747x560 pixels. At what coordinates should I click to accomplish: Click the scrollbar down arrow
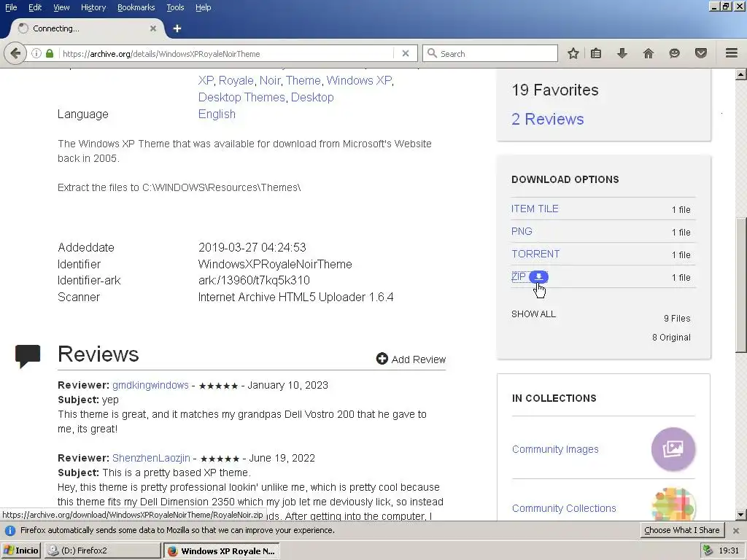[x=741, y=514]
